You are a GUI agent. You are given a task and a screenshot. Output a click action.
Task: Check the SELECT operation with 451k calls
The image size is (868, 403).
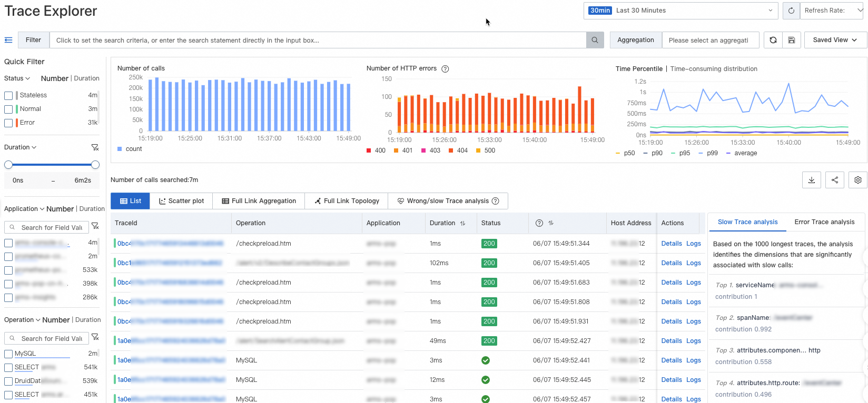point(8,395)
